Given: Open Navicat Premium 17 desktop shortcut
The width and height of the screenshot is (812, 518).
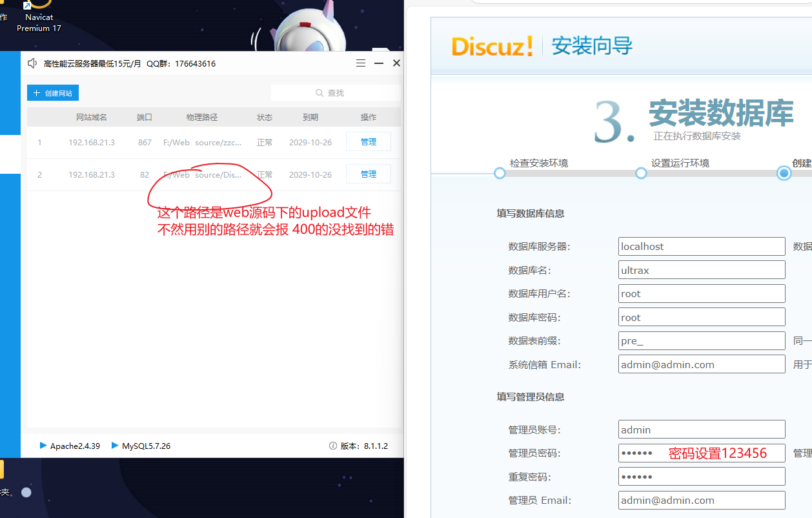Looking at the screenshot, I should click(39, 16).
